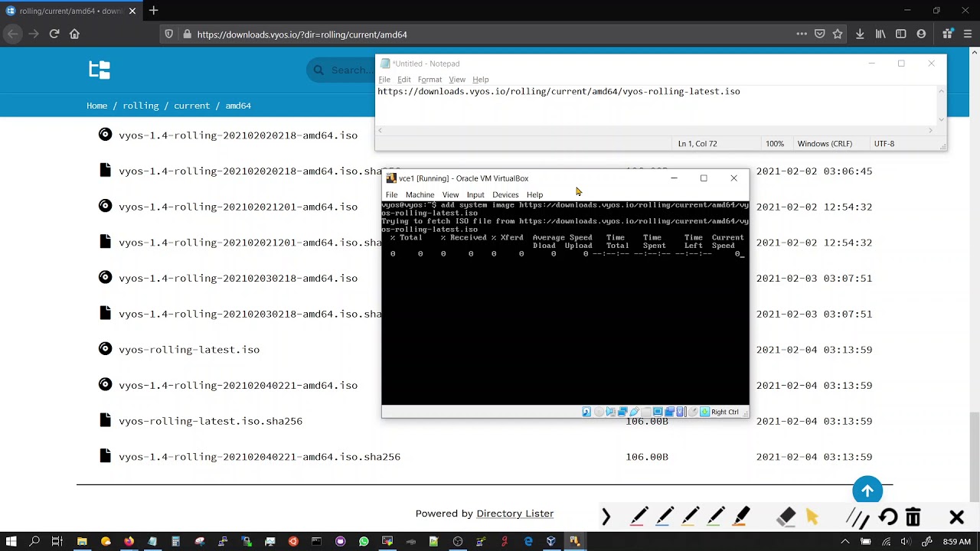Open a new Firefox tab
Screen dimensions: 980x551
click(153, 11)
